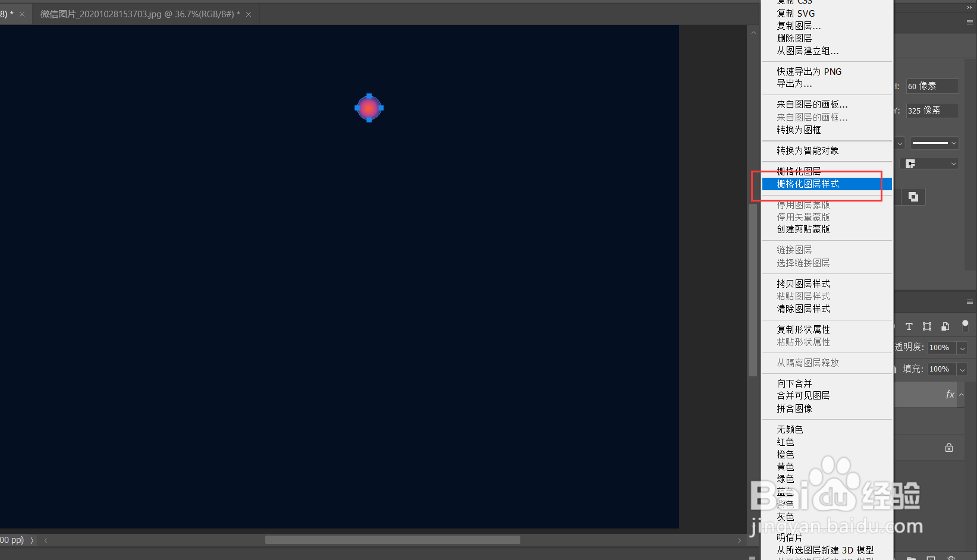Screen dimensions: 977x560
Task: Choose 快速导出为 PNG menu entry
Action: click(x=809, y=71)
